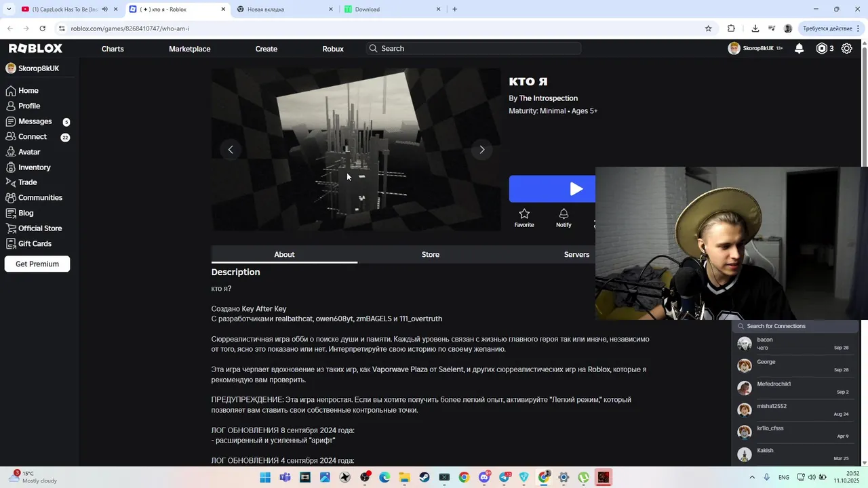Open Connect in sidebar

coord(32,136)
